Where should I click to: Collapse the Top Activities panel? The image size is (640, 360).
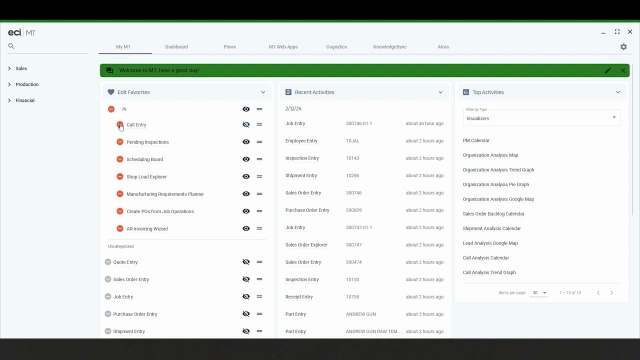[x=618, y=92]
